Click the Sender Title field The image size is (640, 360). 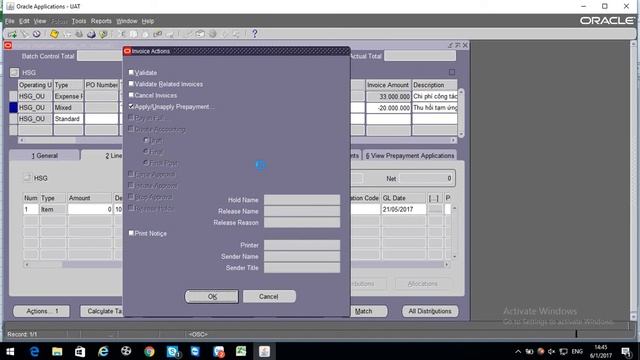tap(302, 268)
